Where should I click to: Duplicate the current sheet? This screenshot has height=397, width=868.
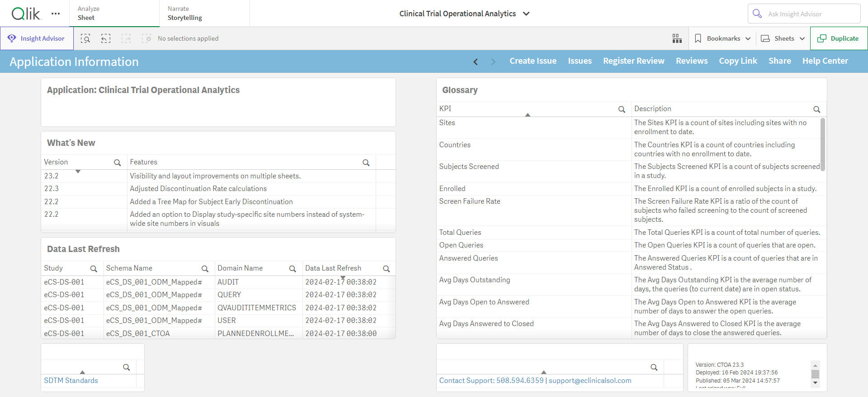tap(839, 38)
